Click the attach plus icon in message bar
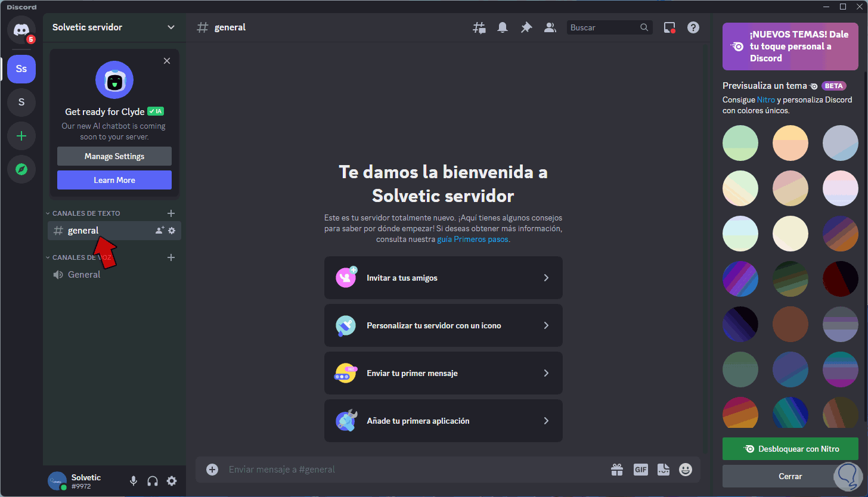 pos(212,470)
